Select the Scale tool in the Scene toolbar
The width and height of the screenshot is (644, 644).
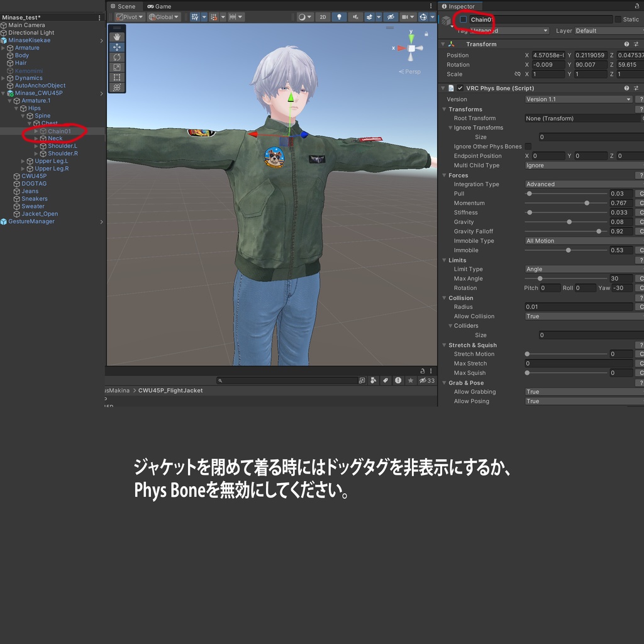pyautogui.click(x=116, y=67)
